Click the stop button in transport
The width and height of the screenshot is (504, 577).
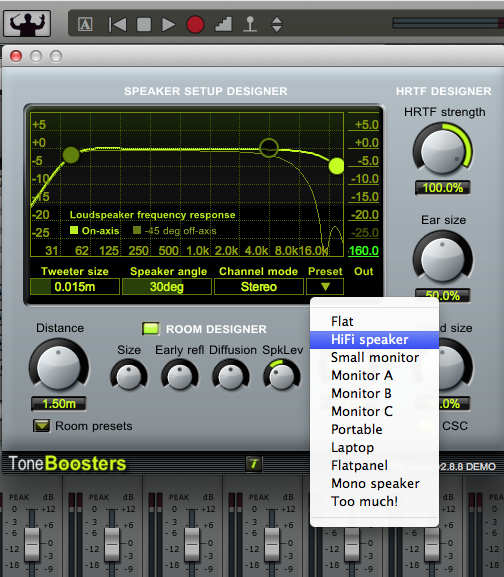pos(144,25)
